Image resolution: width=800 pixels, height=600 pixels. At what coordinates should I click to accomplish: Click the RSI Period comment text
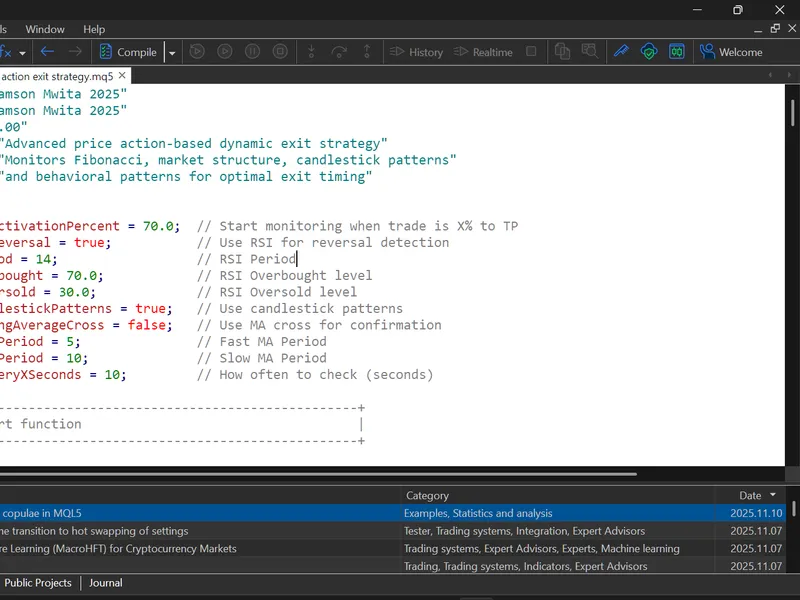tap(246, 259)
